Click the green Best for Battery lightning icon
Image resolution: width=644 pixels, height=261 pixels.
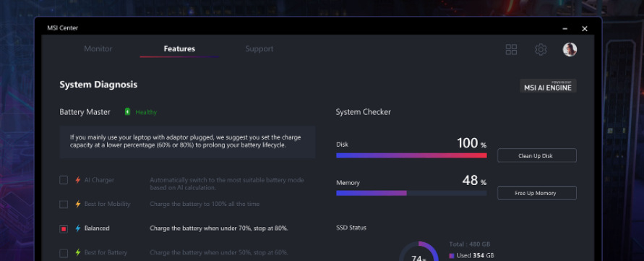click(x=77, y=252)
